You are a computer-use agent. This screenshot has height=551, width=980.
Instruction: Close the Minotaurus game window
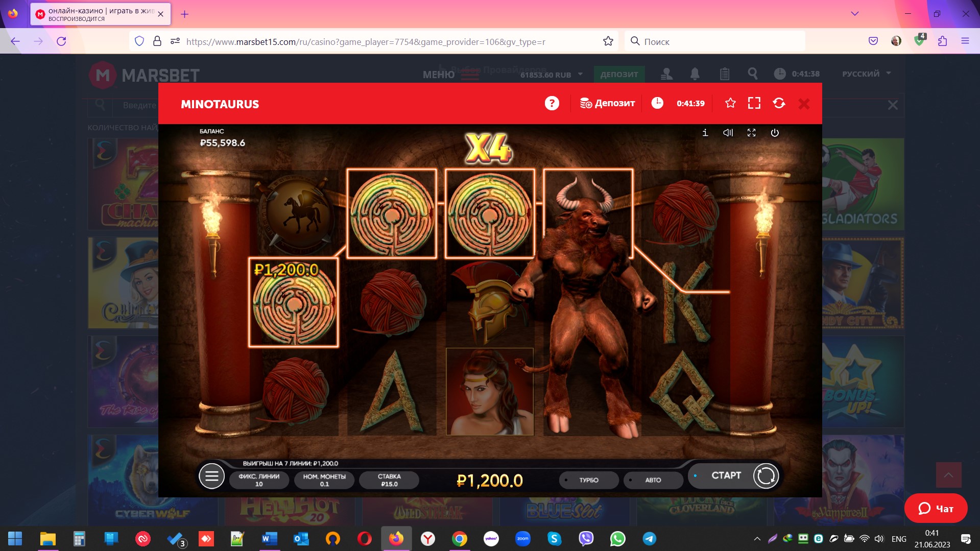pyautogui.click(x=804, y=104)
